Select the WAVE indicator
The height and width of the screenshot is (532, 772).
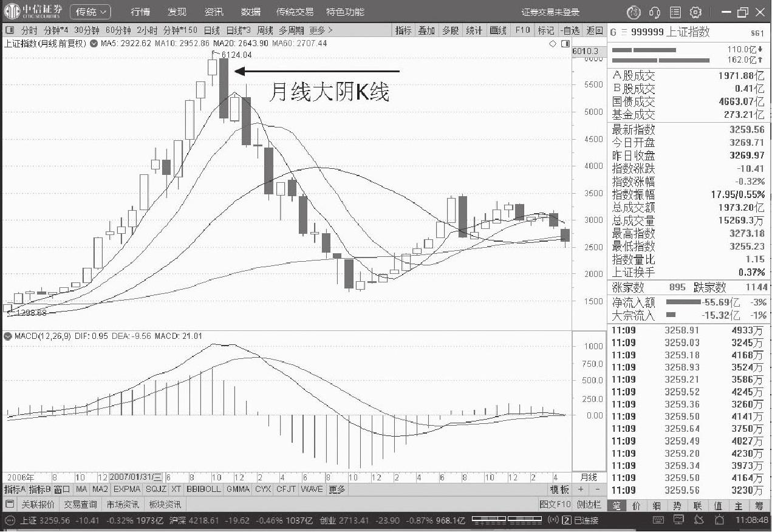tap(312, 489)
